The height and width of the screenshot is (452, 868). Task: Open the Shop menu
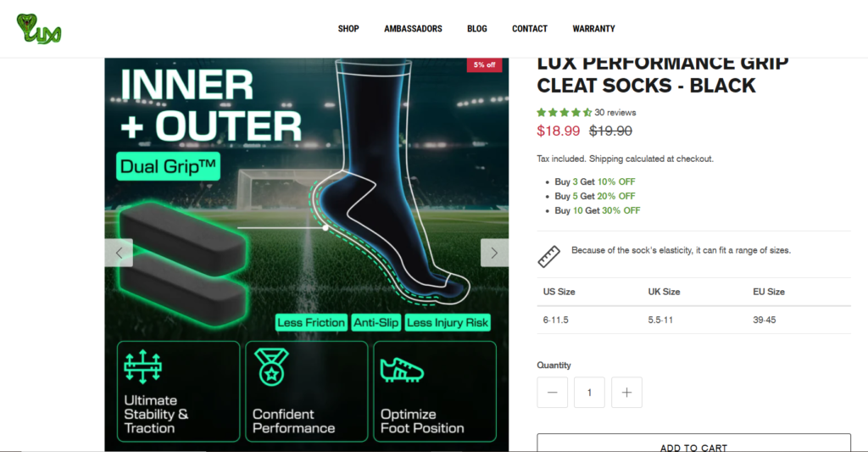tap(348, 29)
